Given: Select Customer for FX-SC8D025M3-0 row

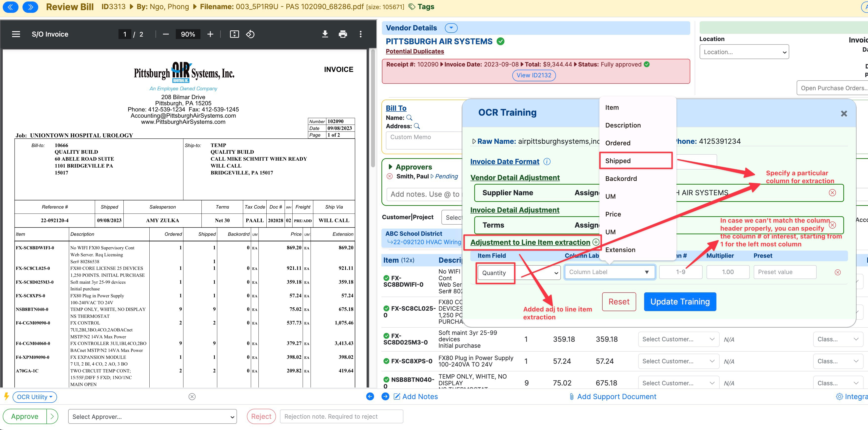Looking at the screenshot, I should pos(678,339).
